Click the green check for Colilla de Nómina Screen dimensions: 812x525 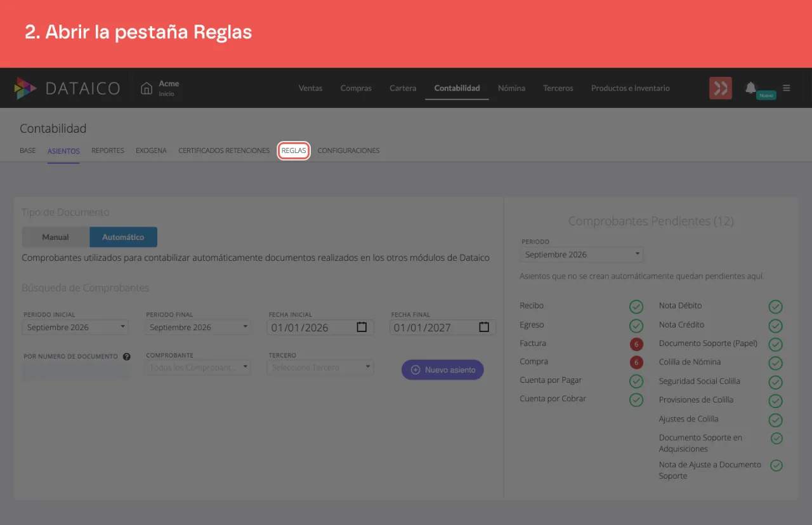775,363
